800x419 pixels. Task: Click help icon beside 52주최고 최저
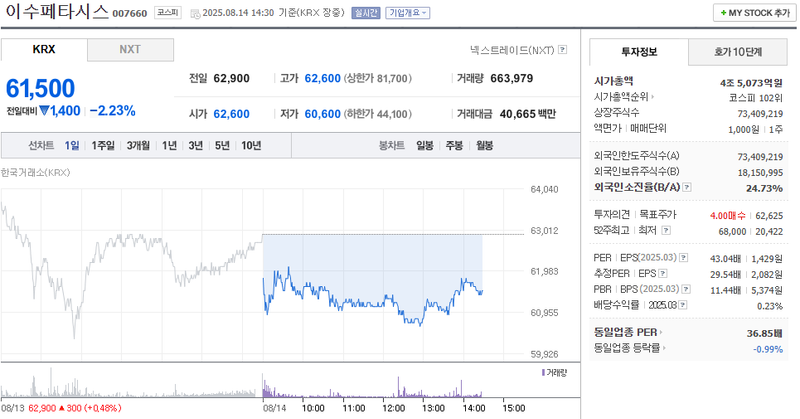coord(666,231)
